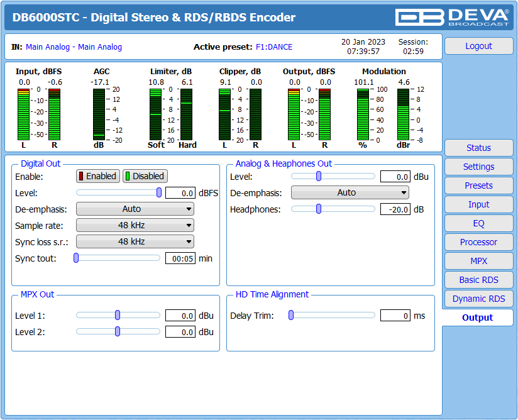Open the Sync loss s.r. dropdown
The height and width of the screenshot is (420, 518).
(x=135, y=241)
